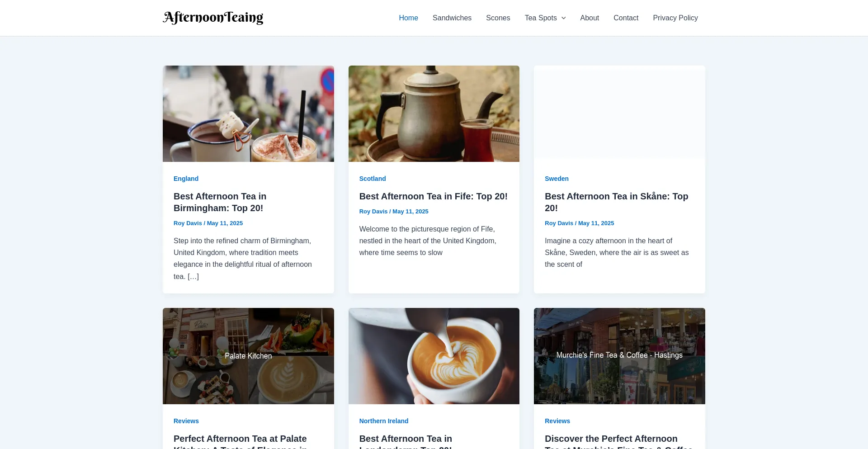
Task: Select the Northern Ireland category link
Action: pyautogui.click(x=384, y=421)
